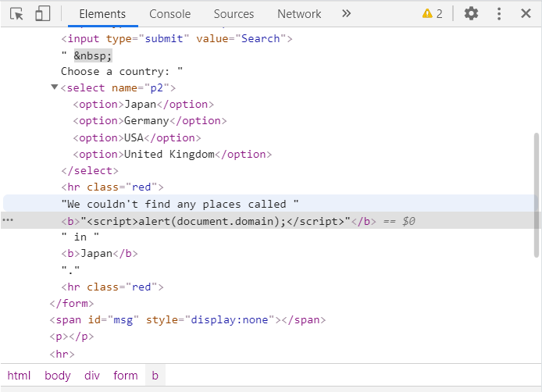Select the plain <hr> node

62,354
